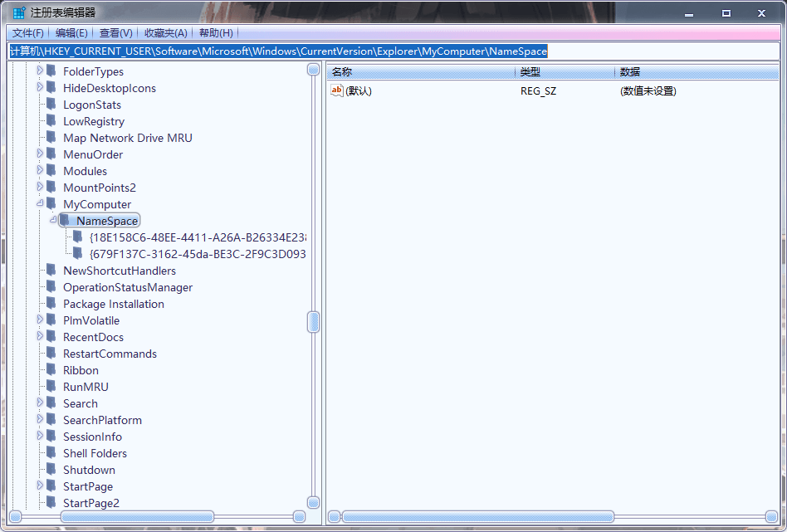787x532 pixels.
Task: Open the 收藏夹(A) menu
Action: click(166, 33)
